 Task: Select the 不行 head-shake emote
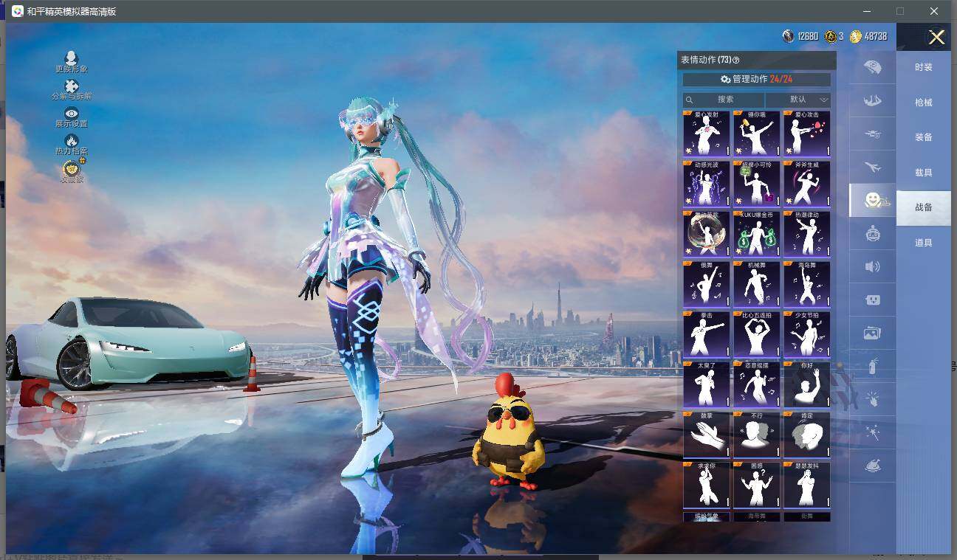(x=757, y=435)
